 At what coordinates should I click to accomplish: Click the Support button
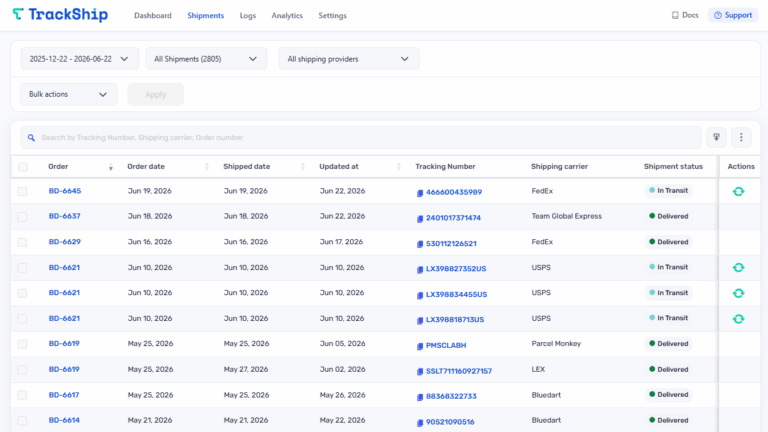point(733,15)
